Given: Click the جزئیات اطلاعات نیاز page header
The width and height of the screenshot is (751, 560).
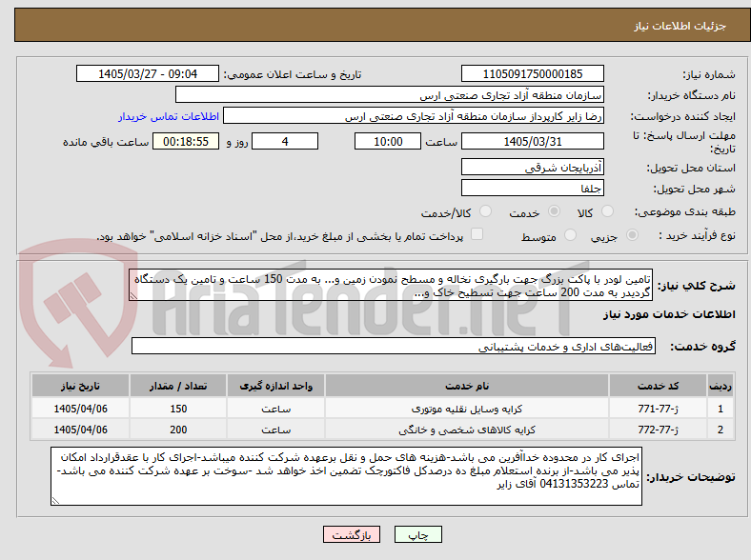Looking at the screenshot, I should coord(680,26).
